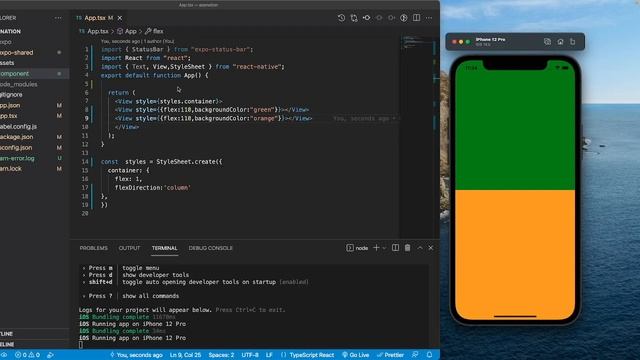Kill the terminal with trash icon
This screenshot has height=360, width=640.
click(407, 248)
